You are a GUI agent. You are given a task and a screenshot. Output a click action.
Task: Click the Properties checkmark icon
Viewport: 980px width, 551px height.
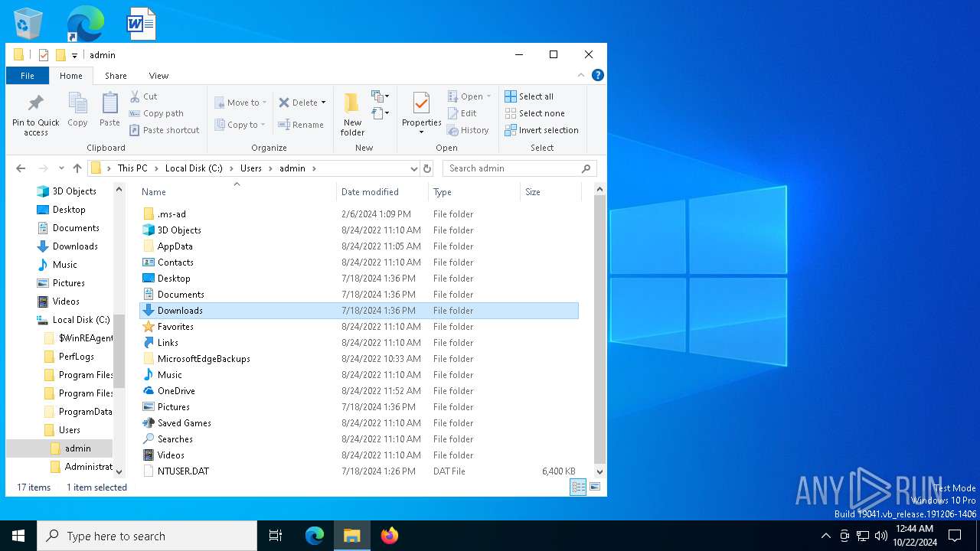tap(421, 103)
